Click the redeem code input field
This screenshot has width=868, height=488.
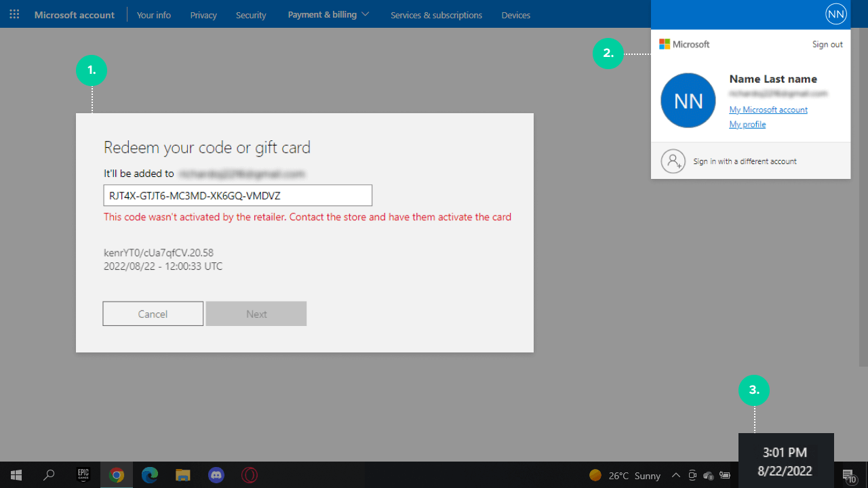(237, 195)
